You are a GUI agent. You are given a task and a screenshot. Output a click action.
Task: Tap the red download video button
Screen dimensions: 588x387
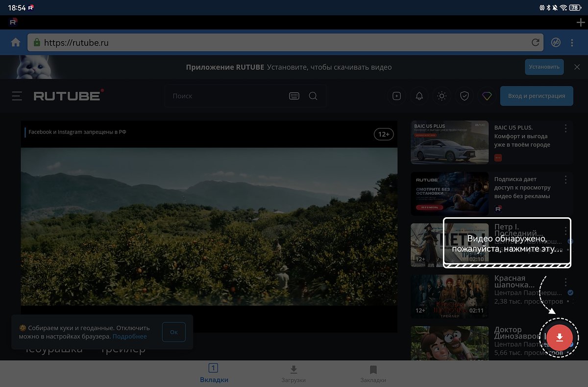click(x=559, y=337)
